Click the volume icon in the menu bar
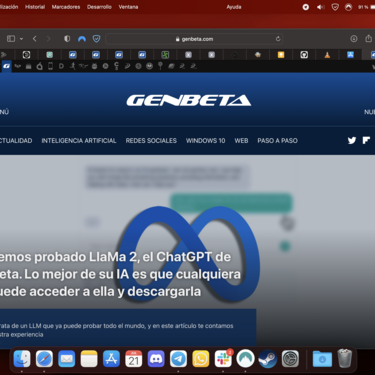This screenshot has height=375, width=375. pos(320,7)
